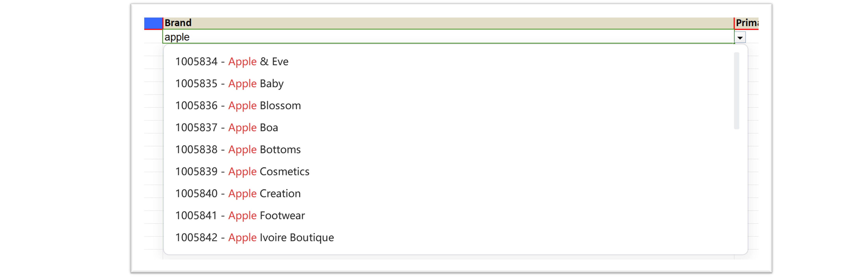Click the row header beside the apple cell
Image resolution: width=868 pixels, height=277 pixels.
click(153, 37)
